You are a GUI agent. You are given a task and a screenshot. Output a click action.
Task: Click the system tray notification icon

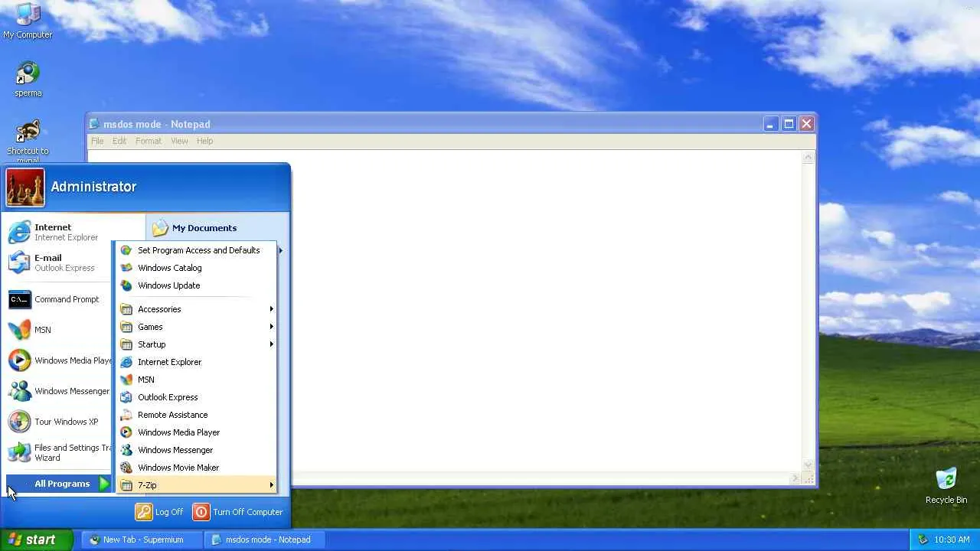(923, 540)
